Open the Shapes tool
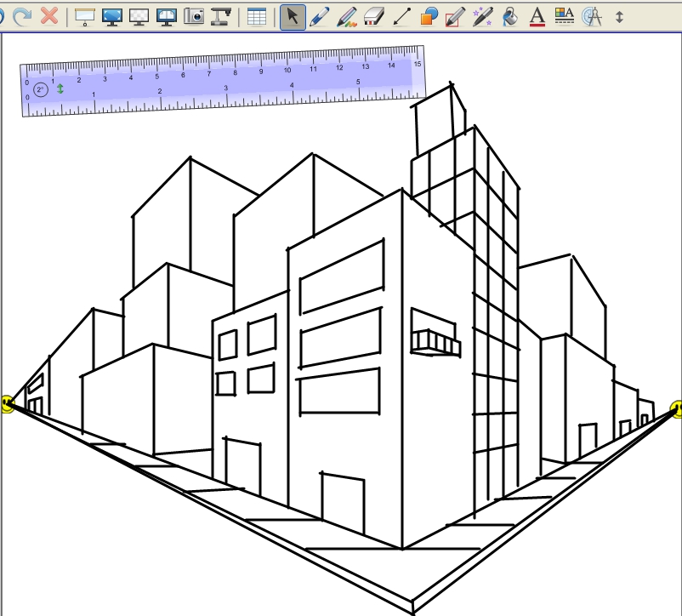Image resolution: width=682 pixels, height=616 pixels. point(428,15)
